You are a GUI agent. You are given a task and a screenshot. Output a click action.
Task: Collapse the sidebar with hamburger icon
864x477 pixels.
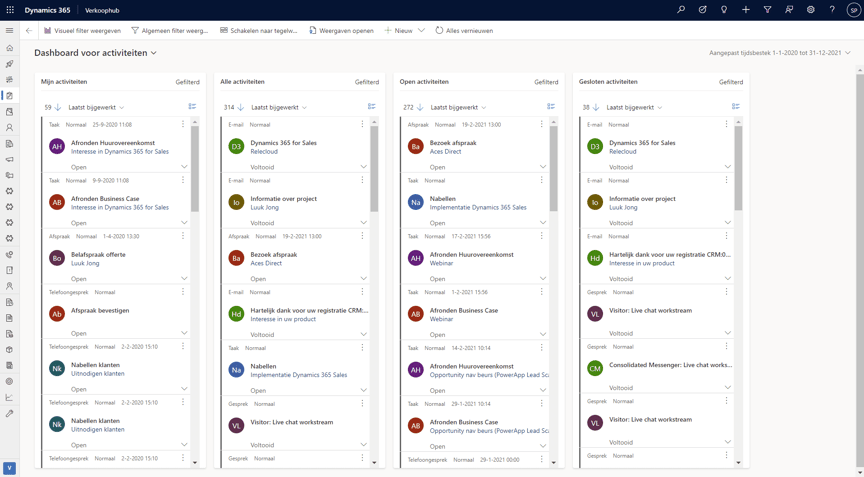pos(9,30)
